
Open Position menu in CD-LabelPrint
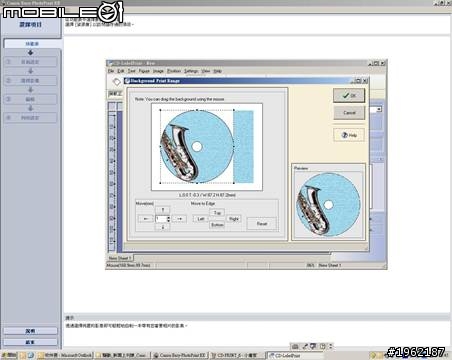point(174,71)
